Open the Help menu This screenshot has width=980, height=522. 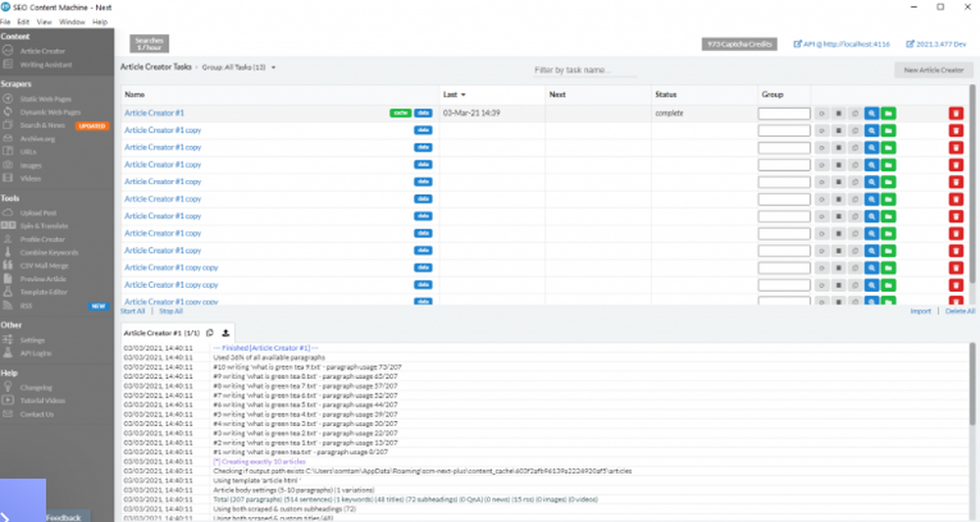[x=100, y=22]
